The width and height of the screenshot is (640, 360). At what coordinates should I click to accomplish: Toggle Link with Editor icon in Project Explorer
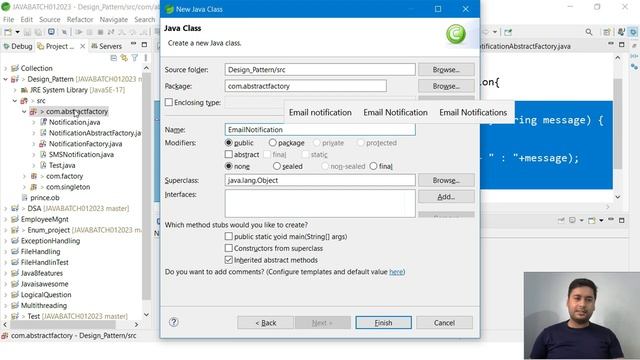[x=124, y=58]
